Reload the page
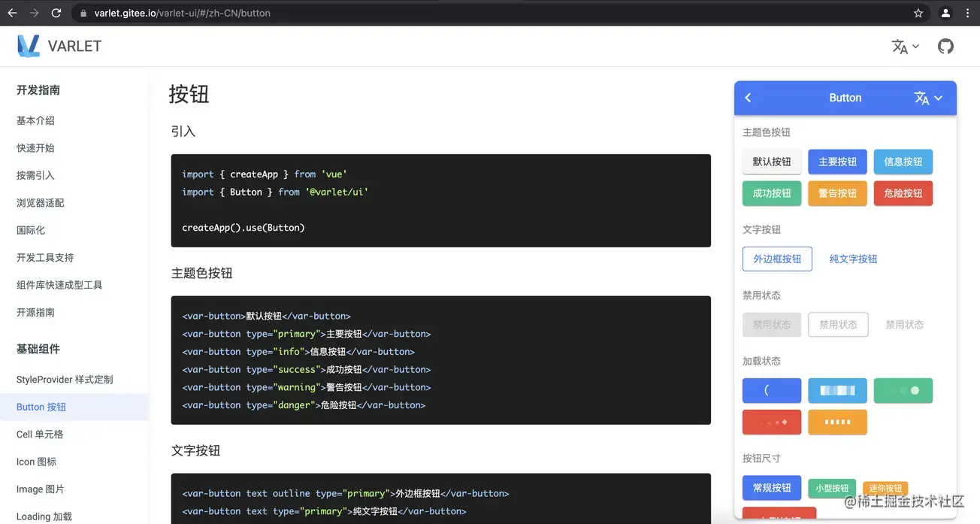Screen dimensions: 980x524 [56, 13]
